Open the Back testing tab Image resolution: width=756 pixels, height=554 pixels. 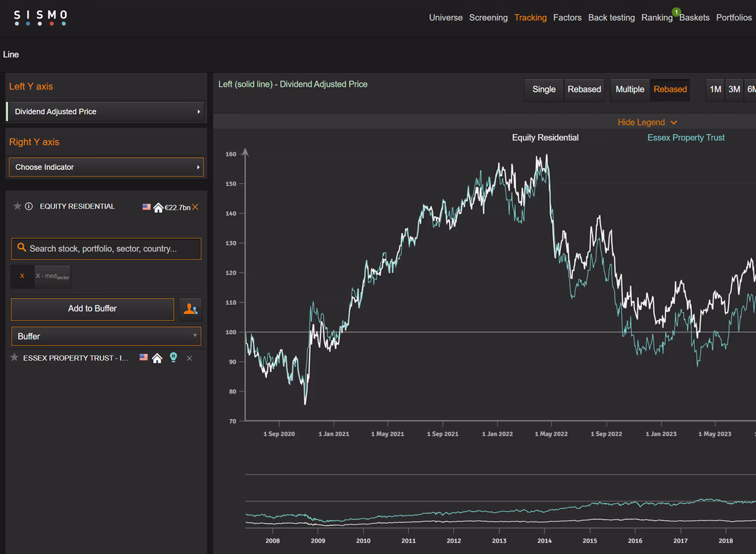tap(611, 18)
